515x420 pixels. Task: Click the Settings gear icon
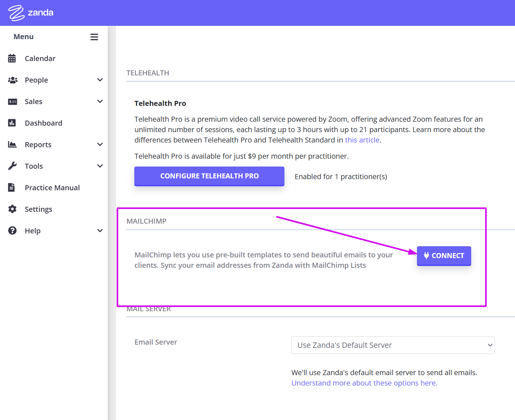tap(12, 209)
